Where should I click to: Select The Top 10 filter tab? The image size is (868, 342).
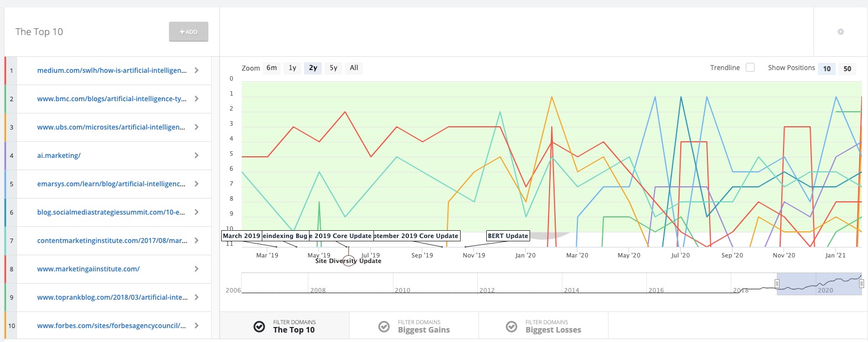[x=285, y=326]
